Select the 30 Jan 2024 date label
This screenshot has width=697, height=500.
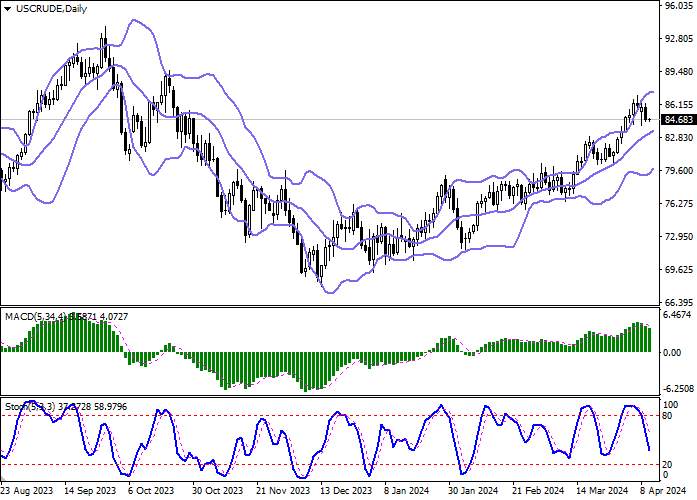[x=473, y=491]
